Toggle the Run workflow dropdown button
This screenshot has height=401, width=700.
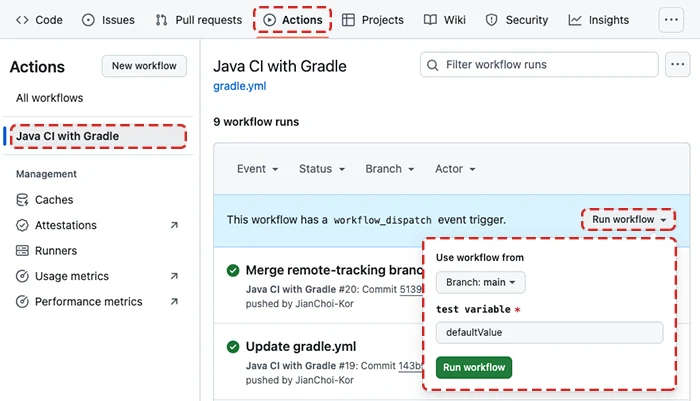click(629, 219)
